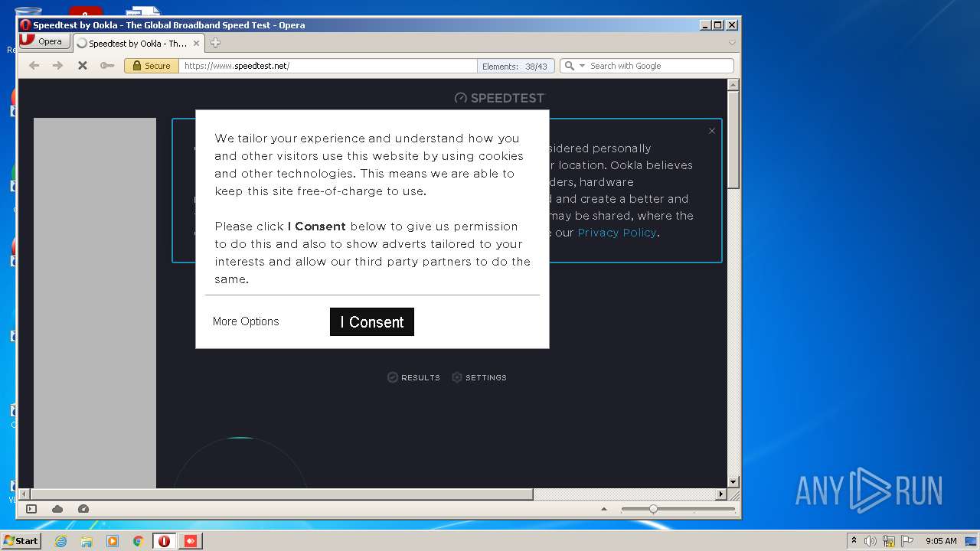Screen dimensions: 980x551
Task: Focus the Search with Google field
Action: click(660, 66)
